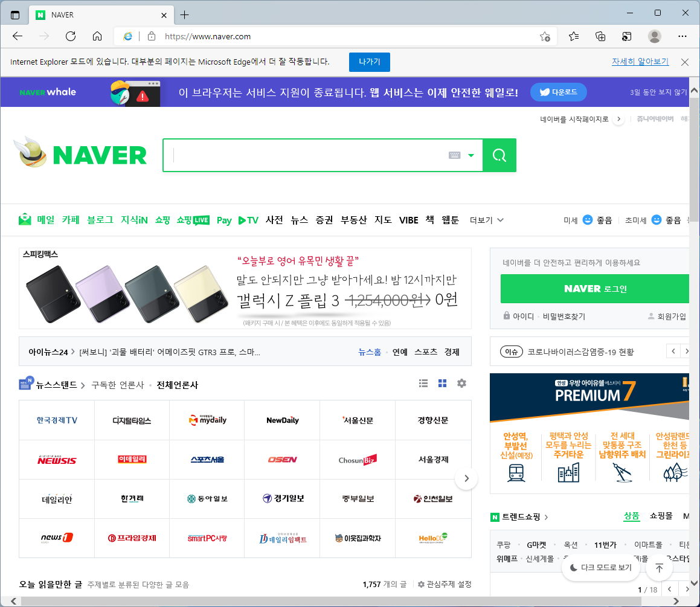Select the 구독한 언론사 tab
The image size is (700, 607).
click(117, 385)
